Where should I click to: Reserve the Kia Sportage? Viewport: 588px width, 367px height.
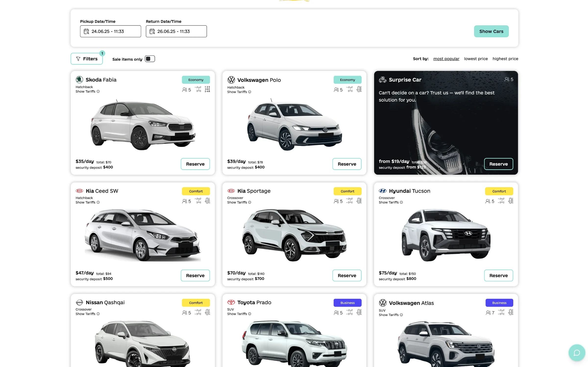[347, 275]
